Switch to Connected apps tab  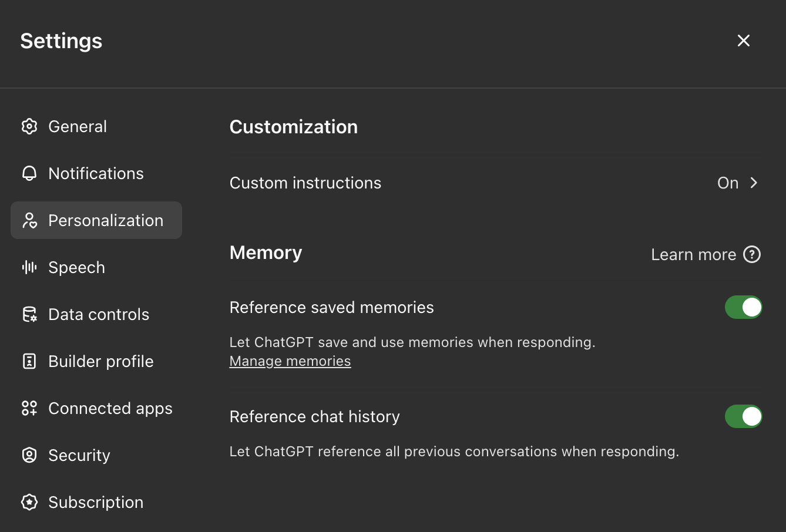pos(96,408)
